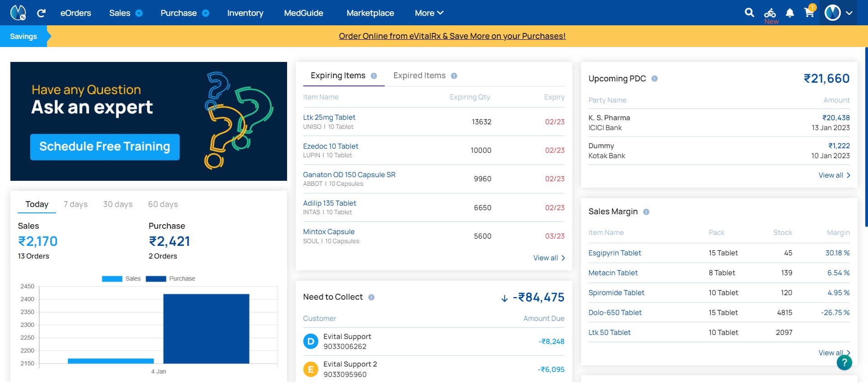The image size is (868, 386).
Task: Click the plus icon beside Sales
Action: (x=139, y=13)
